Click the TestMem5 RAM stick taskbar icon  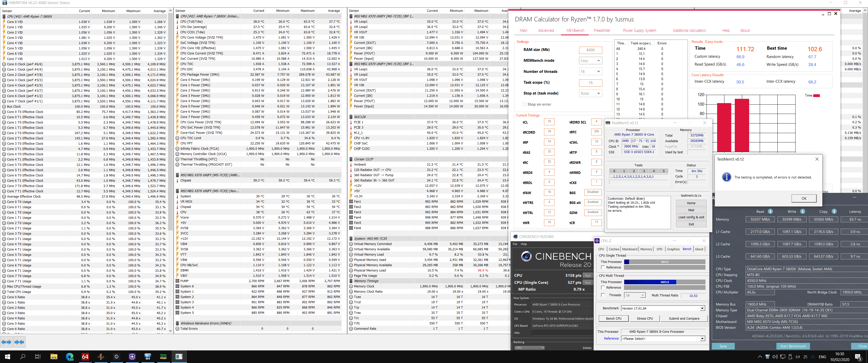pyautogui.click(x=163, y=357)
